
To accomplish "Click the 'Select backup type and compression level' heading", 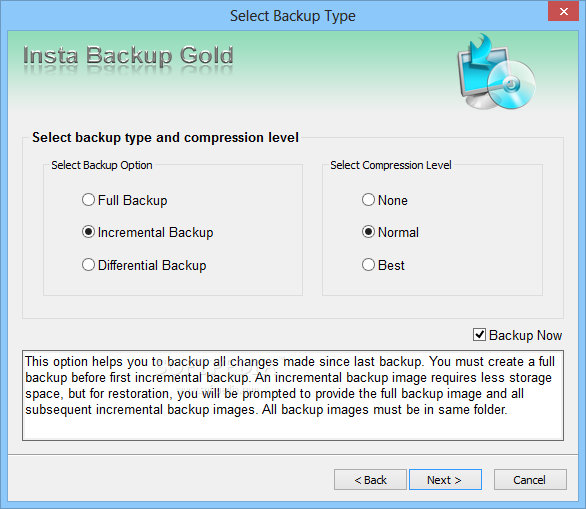I will 165,137.
